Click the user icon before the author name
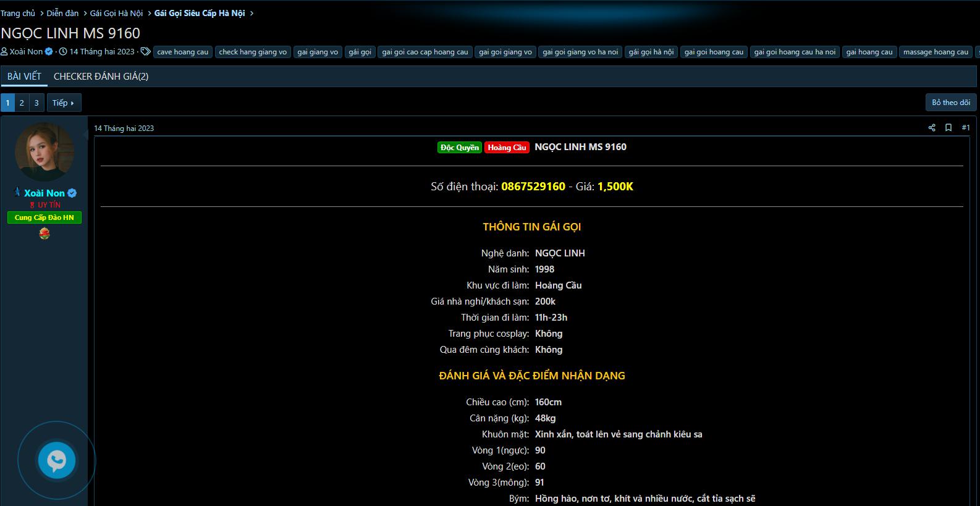 4,52
